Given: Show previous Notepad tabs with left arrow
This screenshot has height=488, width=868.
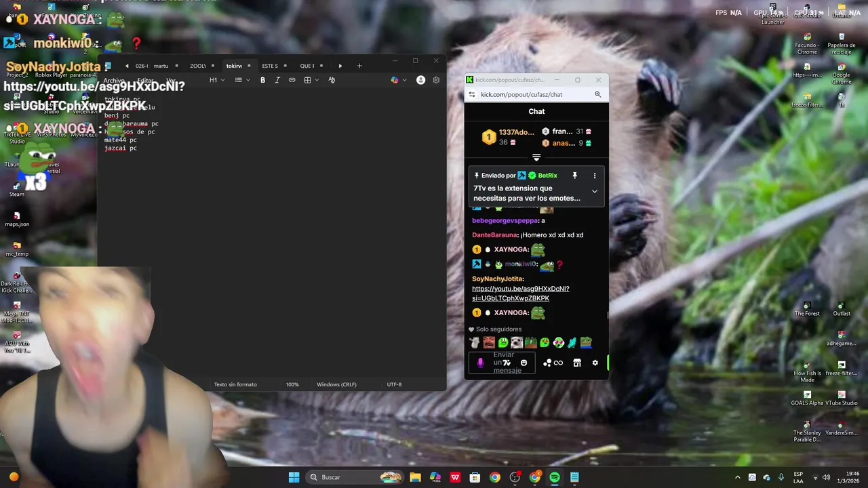Looking at the screenshot, I should pyautogui.click(x=127, y=66).
